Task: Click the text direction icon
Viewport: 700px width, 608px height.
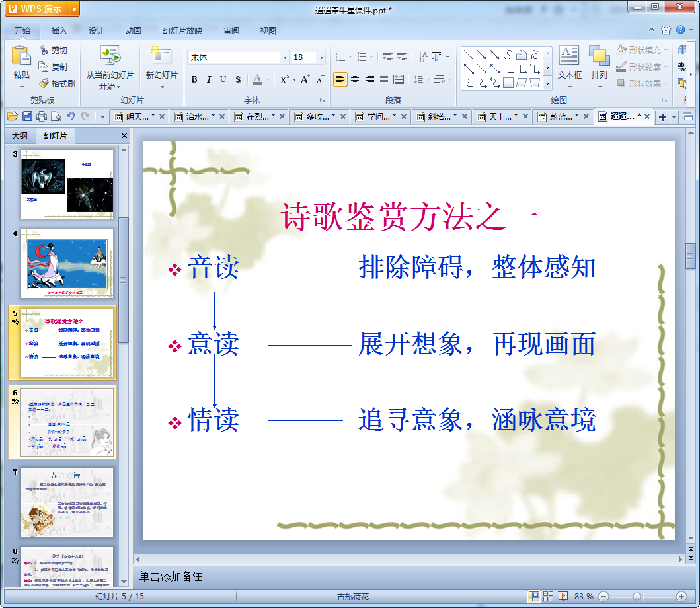Action: pyautogui.click(x=422, y=57)
